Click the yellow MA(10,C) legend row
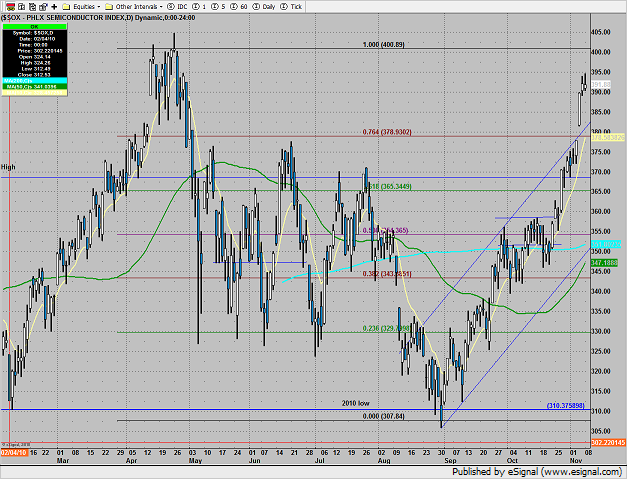Viewport: 627px width, 479px height. [34, 92]
